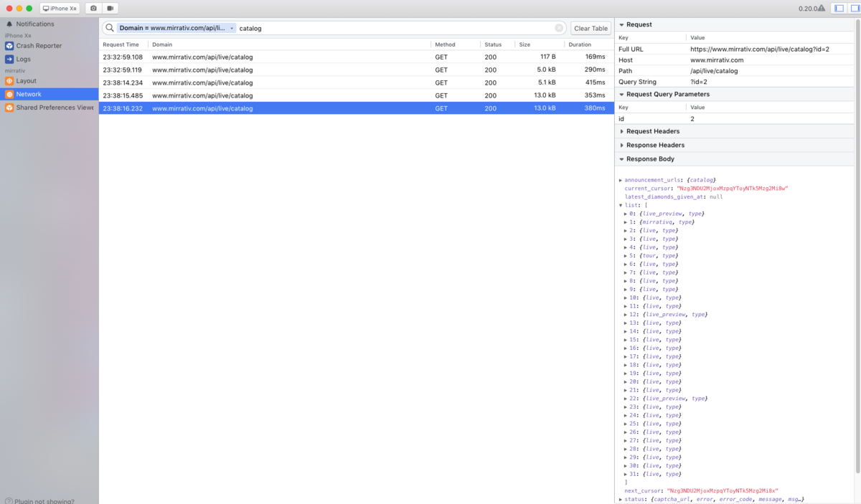The width and height of the screenshot is (861, 504).
Task: Open the Shared Preferences Viewer plugin
Action: click(x=49, y=108)
